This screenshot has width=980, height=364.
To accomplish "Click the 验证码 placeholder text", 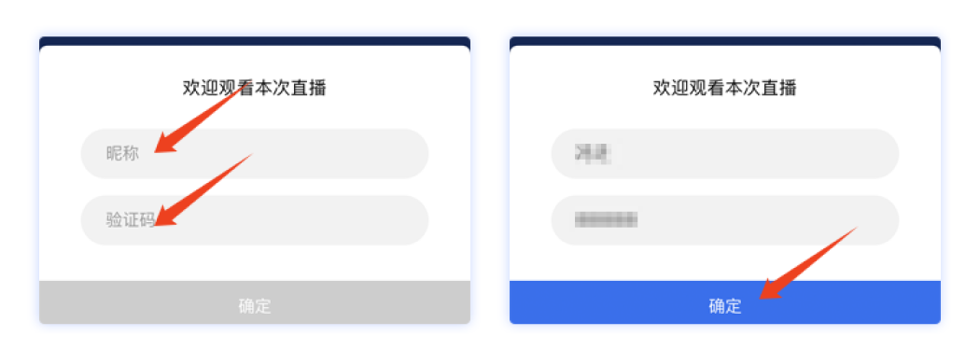I will (131, 220).
